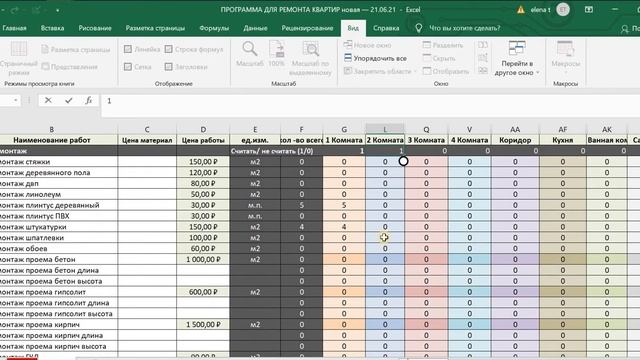Click Отобразить to unhide a window
Viewport: 640px width, 360px height.
(x=446, y=71)
